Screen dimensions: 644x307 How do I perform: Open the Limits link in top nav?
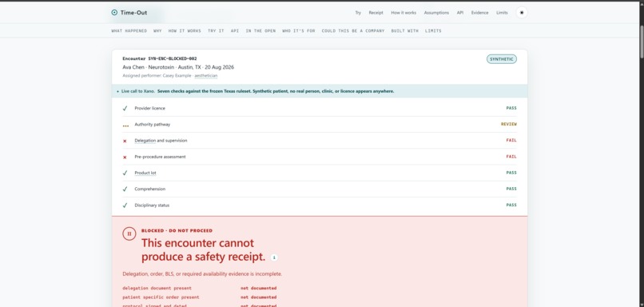pyautogui.click(x=502, y=13)
